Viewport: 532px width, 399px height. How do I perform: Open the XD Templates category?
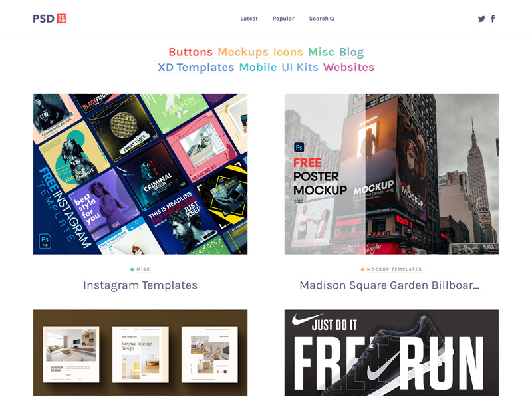[196, 68]
